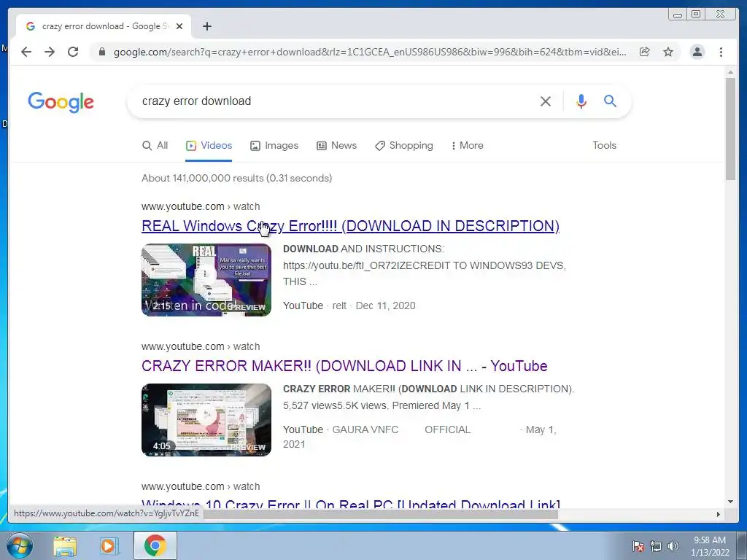Viewport: 747px width, 560px height.
Task: Switch to Shopping results
Action: point(404,146)
